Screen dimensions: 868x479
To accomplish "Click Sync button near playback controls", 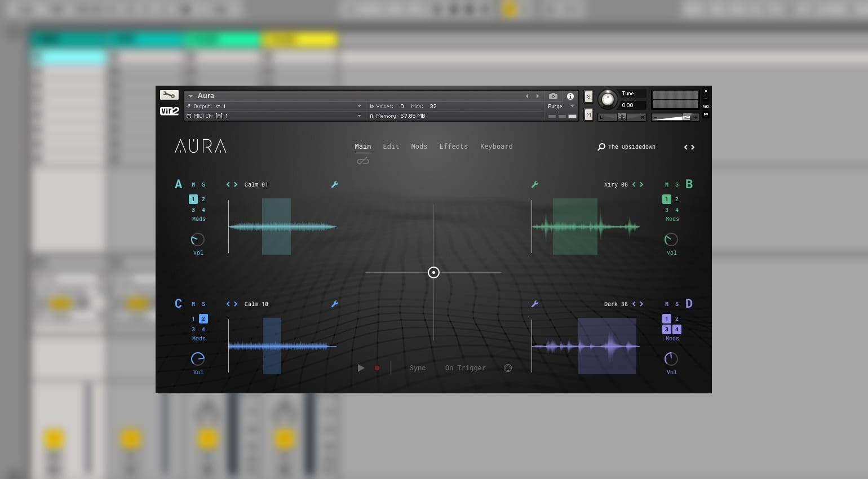I will coord(418,368).
